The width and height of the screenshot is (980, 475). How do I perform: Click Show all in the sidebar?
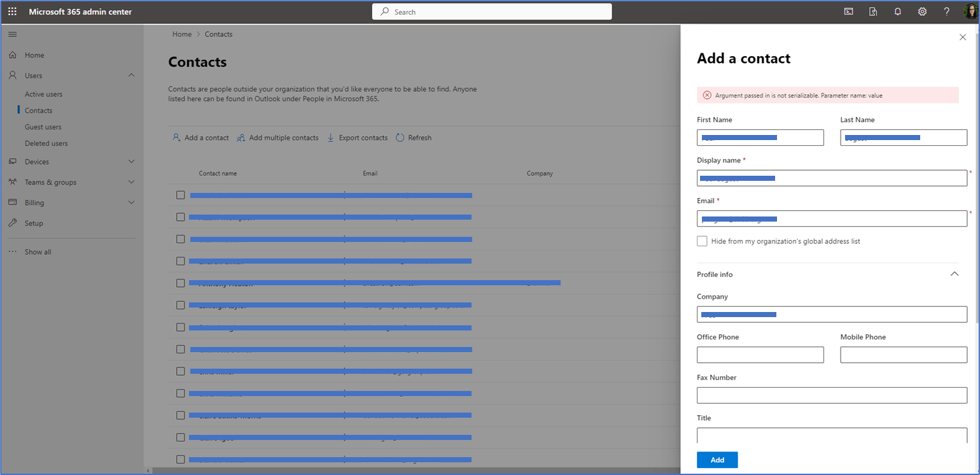coord(38,252)
